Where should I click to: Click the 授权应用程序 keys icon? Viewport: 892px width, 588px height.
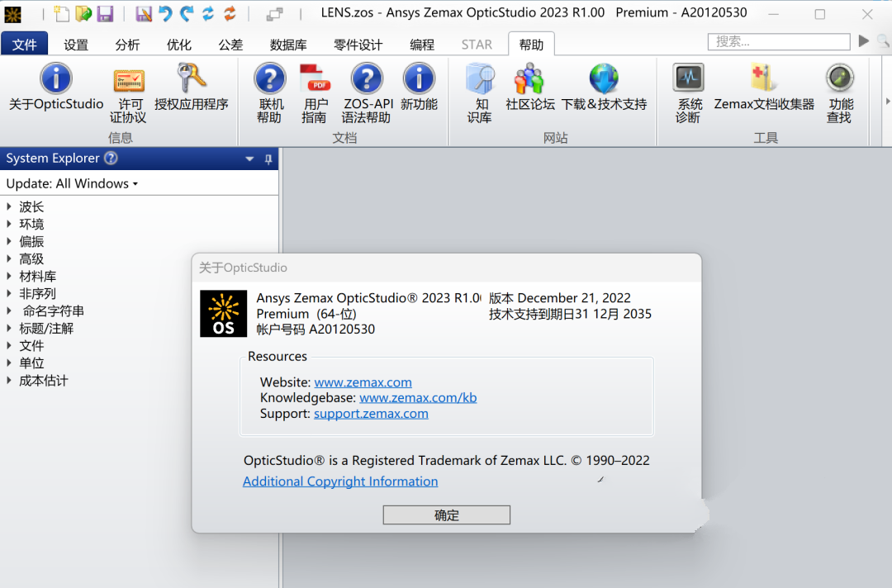tap(191, 78)
